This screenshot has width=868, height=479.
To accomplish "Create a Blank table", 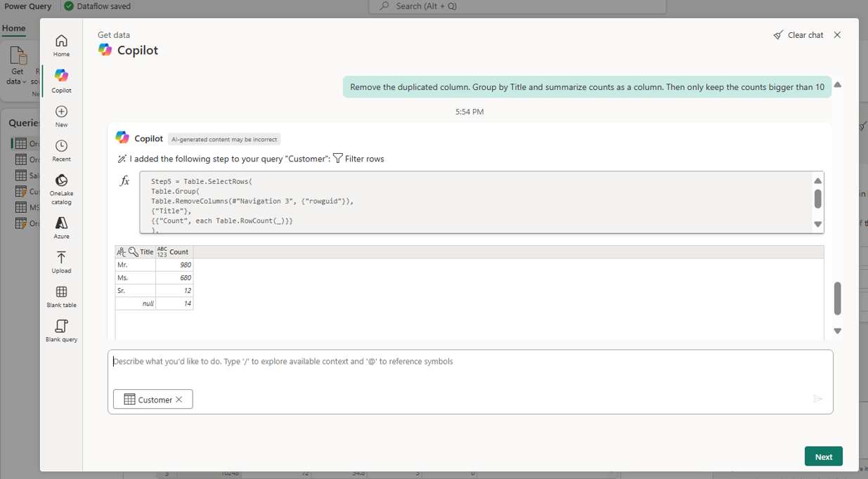I will (x=61, y=296).
